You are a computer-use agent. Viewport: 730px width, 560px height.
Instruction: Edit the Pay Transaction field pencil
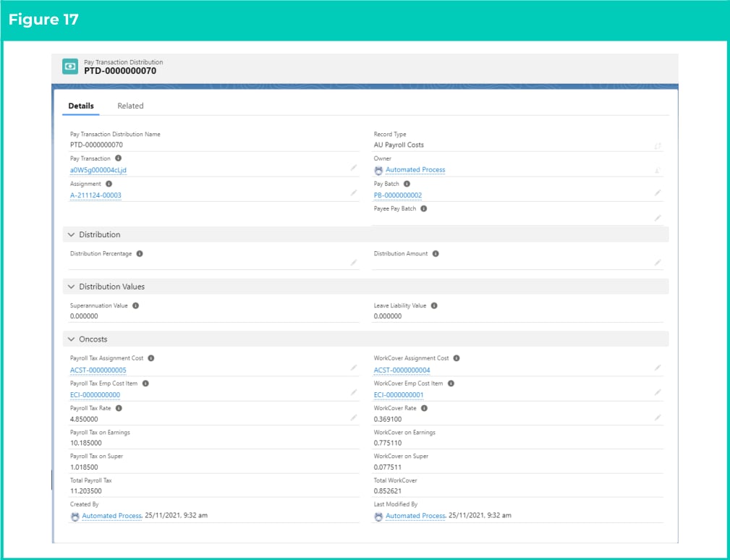click(354, 168)
